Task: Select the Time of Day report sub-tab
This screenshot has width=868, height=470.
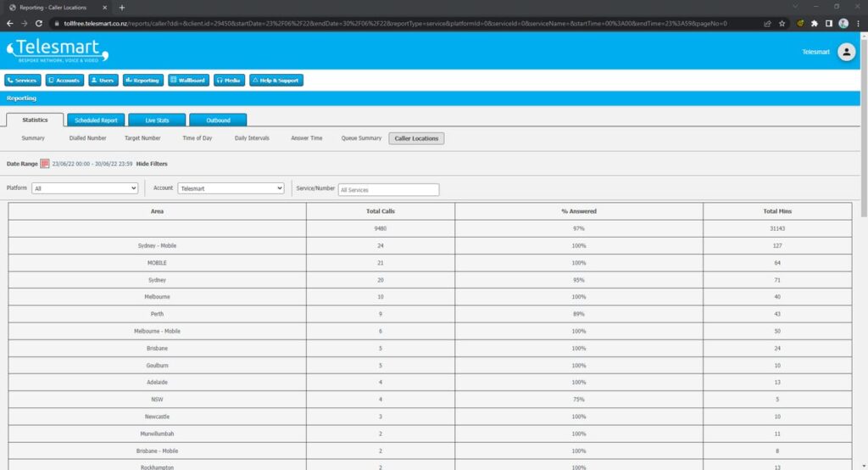Action: click(197, 138)
